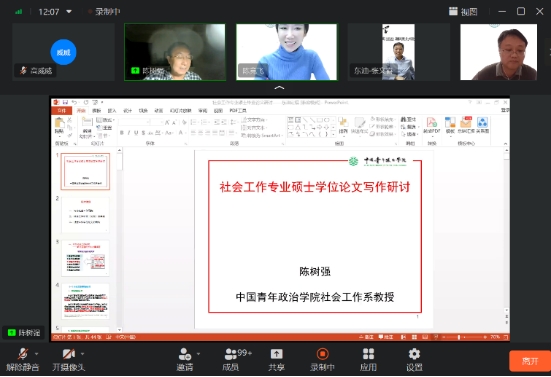Viewport: 551px width, 377px height.
Task: Click the orange 离开 leave button
Action: (x=530, y=361)
